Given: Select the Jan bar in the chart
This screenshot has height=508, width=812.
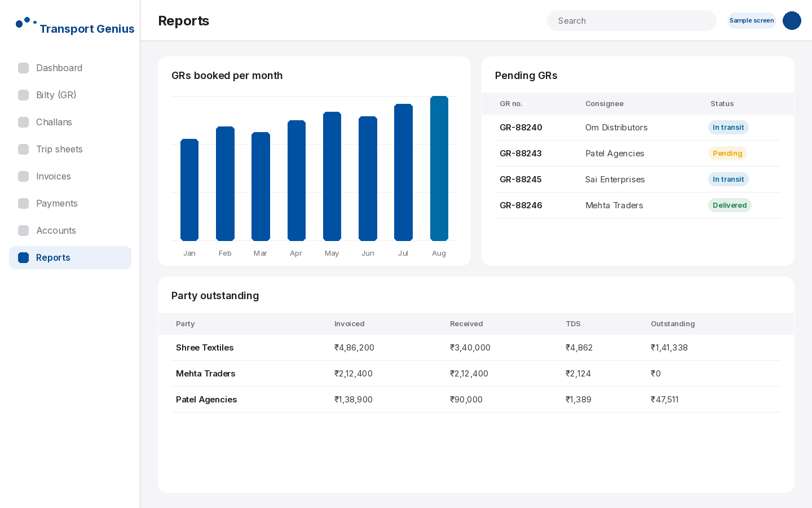Looking at the screenshot, I should 189,190.
